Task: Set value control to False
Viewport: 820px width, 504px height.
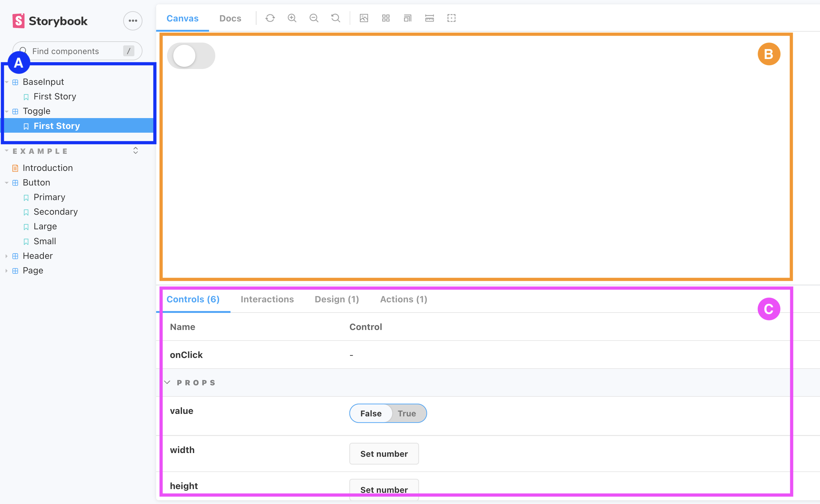Action: point(370,413)
